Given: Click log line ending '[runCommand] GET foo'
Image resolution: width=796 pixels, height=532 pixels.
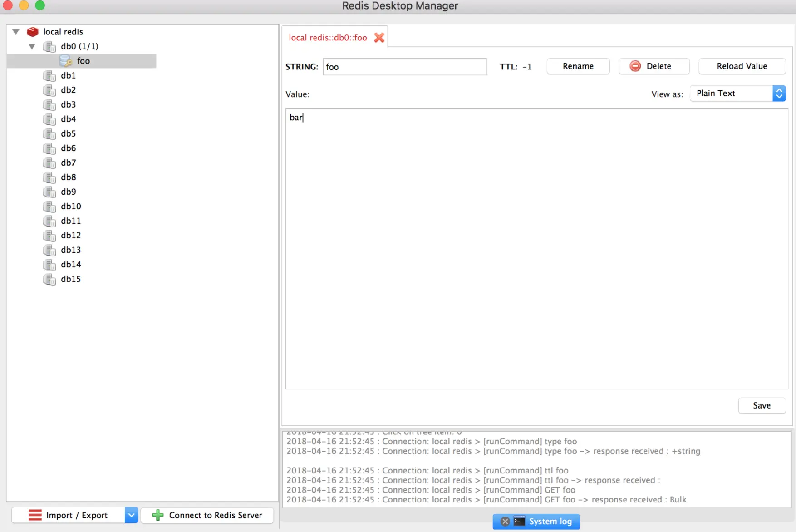Looking at the screenshot, I should tap(431, 490).
